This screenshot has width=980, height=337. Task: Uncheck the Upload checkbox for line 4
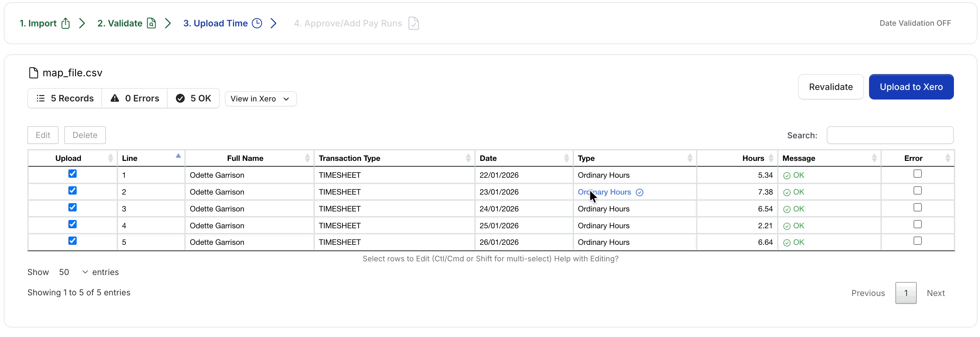pyautogui.click(x=72, y=224)
